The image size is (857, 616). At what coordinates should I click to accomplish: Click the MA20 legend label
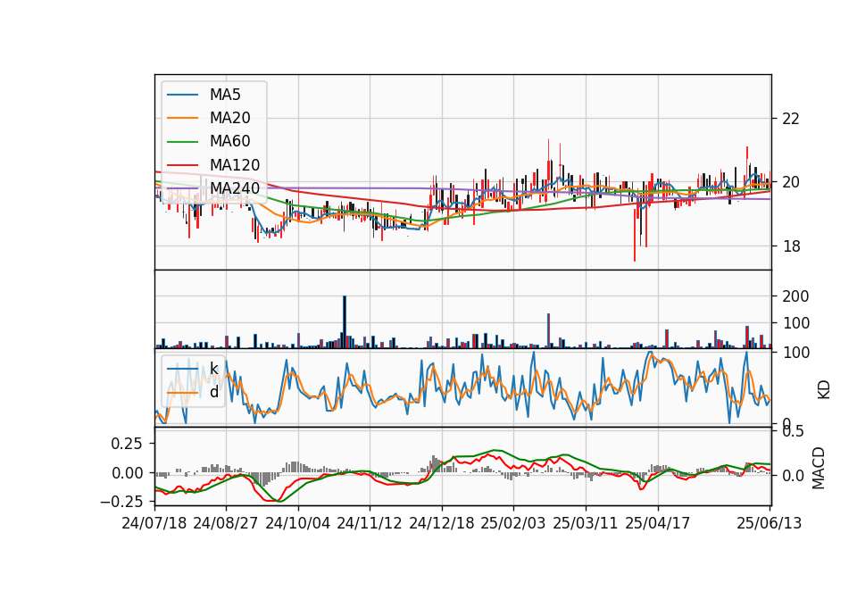point(229,118)
